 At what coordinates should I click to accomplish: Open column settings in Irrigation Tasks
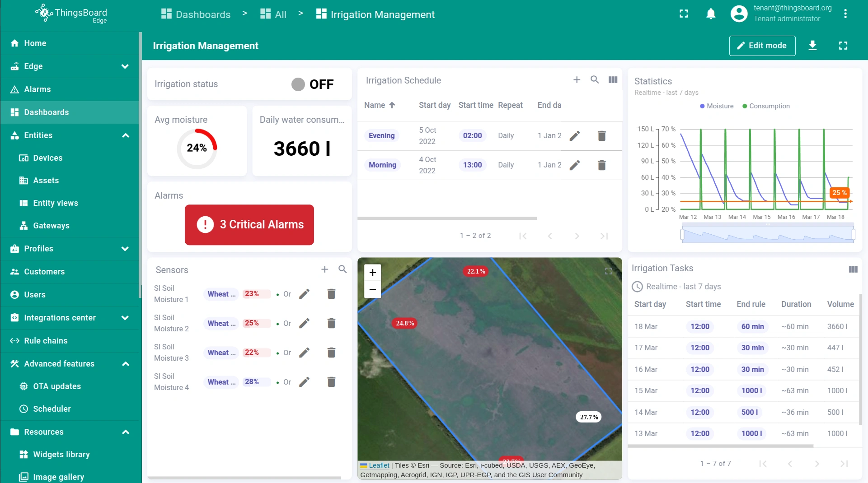853,269
